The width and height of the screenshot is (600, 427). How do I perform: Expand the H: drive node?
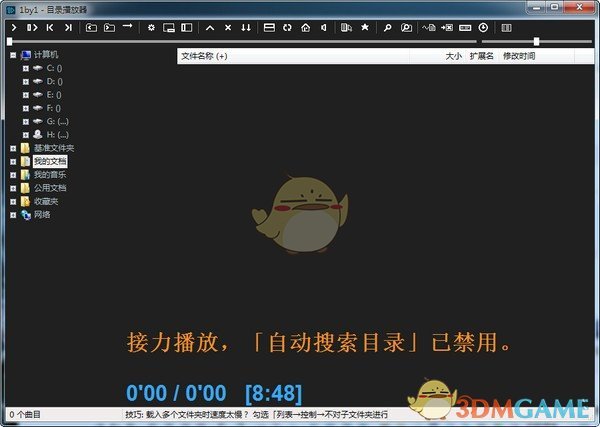tap(26, 135)
